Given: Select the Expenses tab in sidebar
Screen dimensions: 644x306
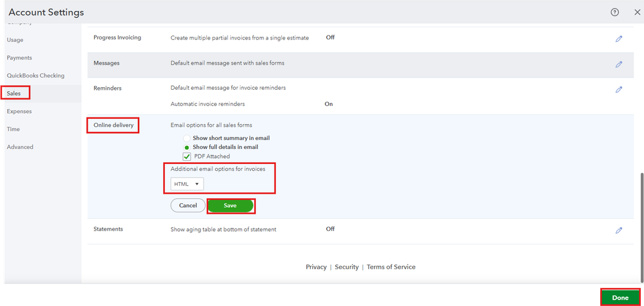Looking at the screenshot, I should point(19,111).
